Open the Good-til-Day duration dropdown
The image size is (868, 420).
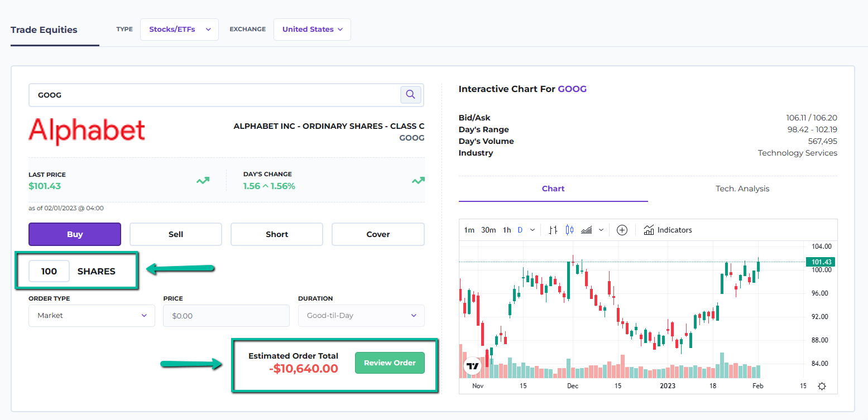coord(361,316)
